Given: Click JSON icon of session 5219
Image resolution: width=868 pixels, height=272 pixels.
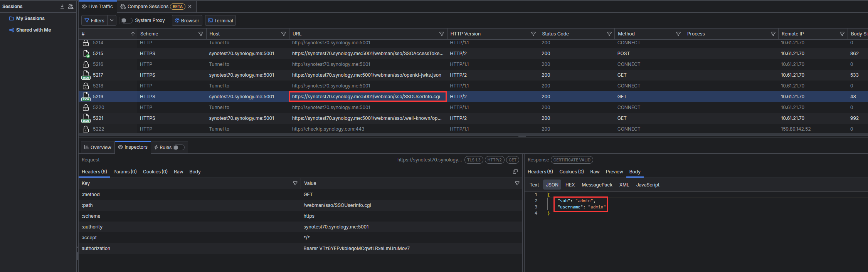Looking at the screenshot, I should pos(86,97).
